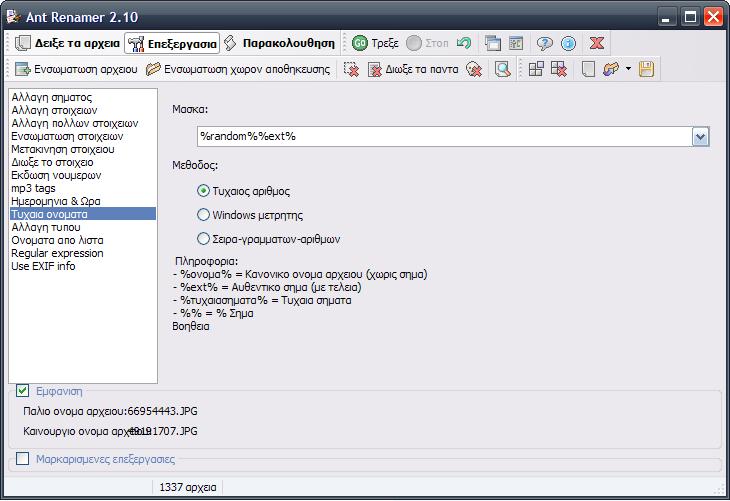730x501 pixels.
Task: Click the remove dead files skull icon
Action: coord(474,69)
